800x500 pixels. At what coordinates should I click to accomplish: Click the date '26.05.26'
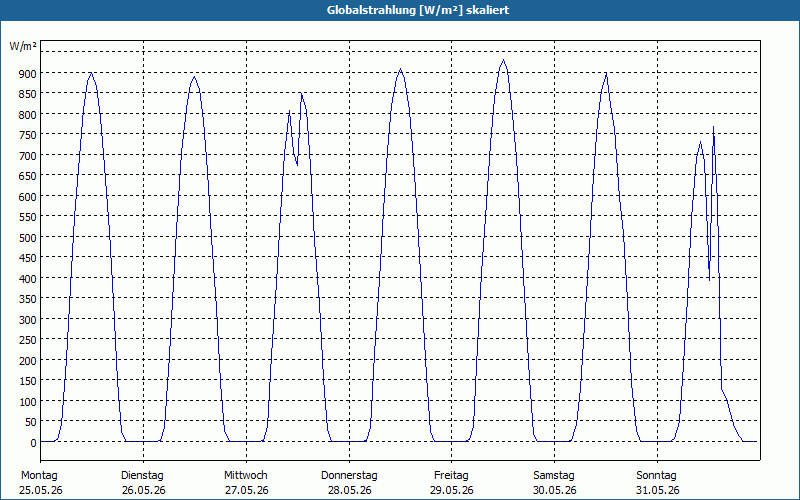tap(144, 490)
